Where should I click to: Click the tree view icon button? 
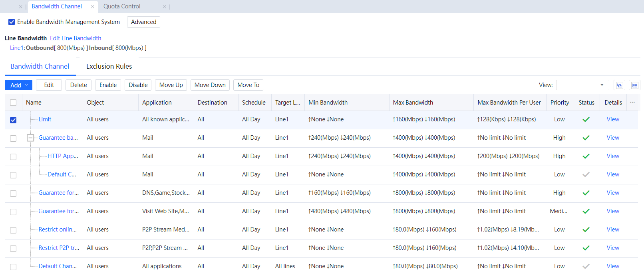pyautogui.click(x=619, y=85)
